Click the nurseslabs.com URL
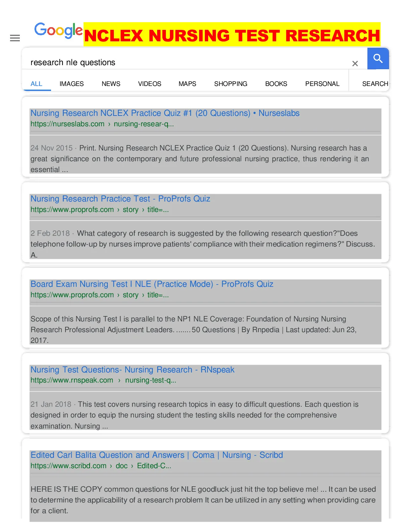411x532 pixels. tap(102, 124)
